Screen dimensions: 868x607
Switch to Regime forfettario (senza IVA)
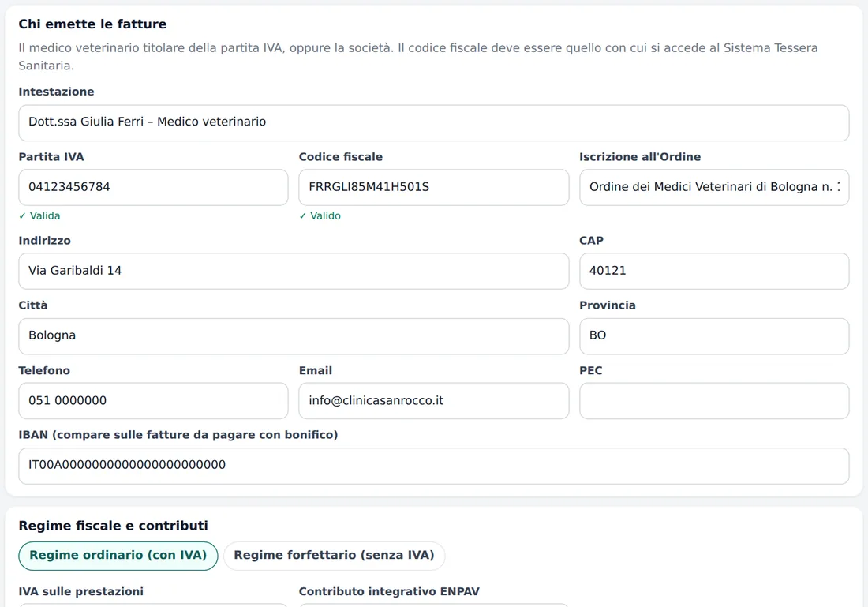pyautogui.click(x=334, y=556)
